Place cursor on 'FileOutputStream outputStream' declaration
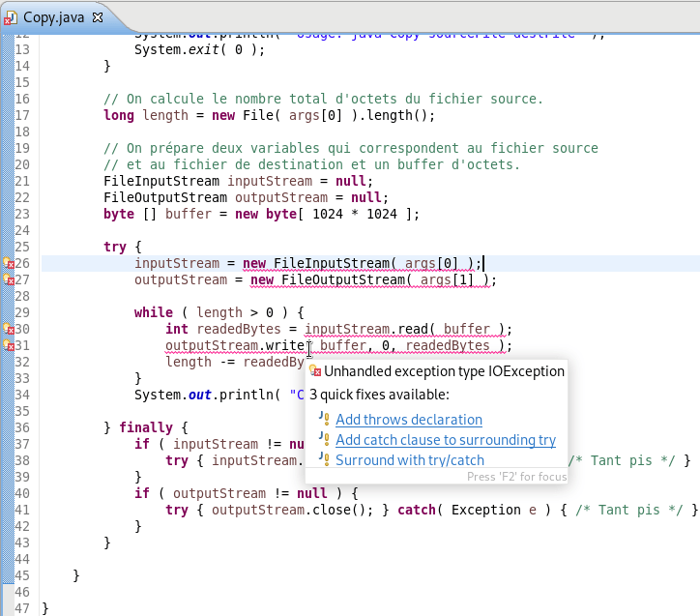Image resolution: width=700 pixels, height=616 pixels. (x=246, y=197)
